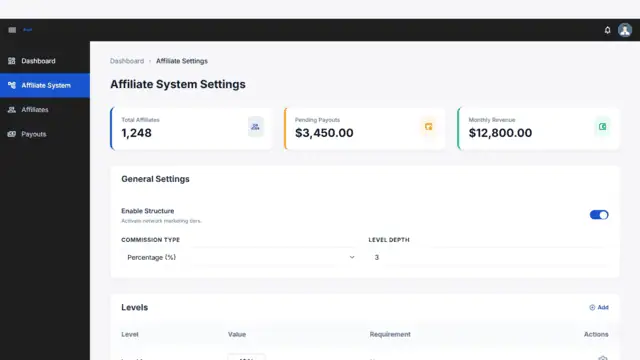
Task: Click the COMMISSION TYPE label
Action: 150,240
